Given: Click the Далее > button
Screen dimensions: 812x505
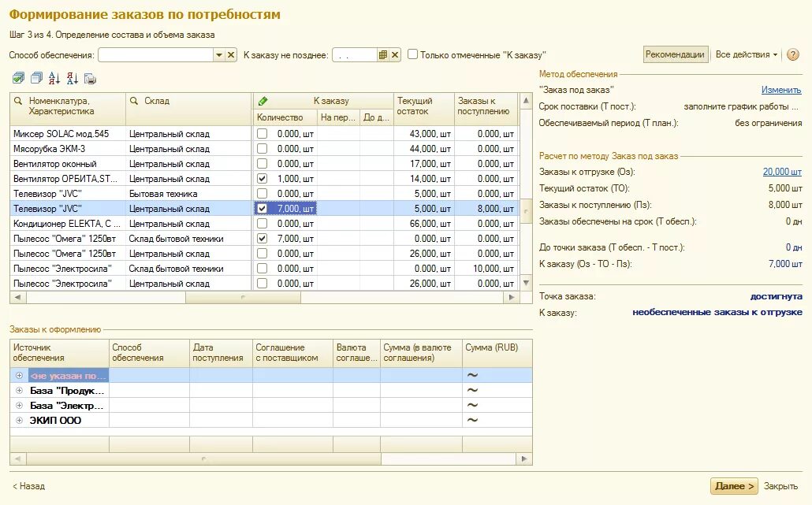Looking at the screenshot, I should [x=734, y=486].
